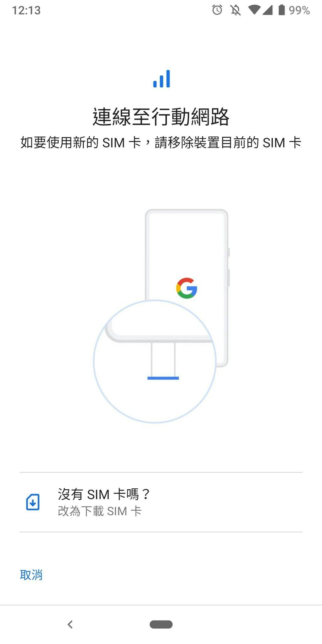Image resolution: width=322 pixels, height=644 pixels.
Task: Tap the alarm clock status icon
Action: click(x=217, y=10)
